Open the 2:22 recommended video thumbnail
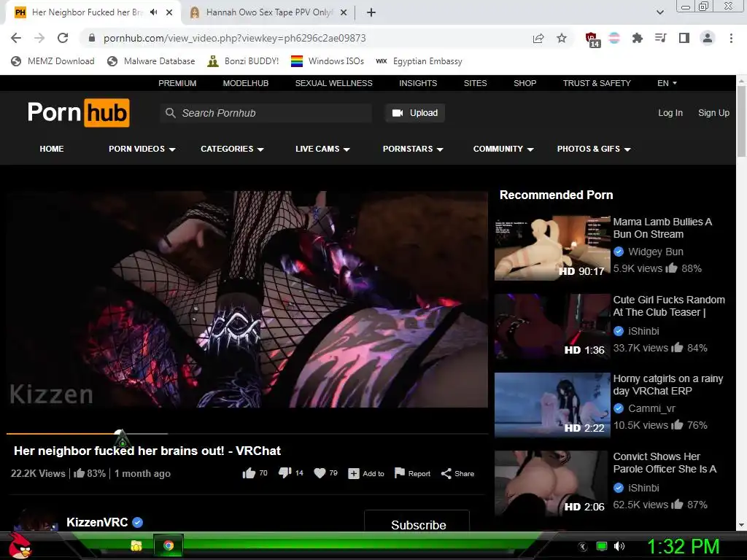 tap(552, 405)
